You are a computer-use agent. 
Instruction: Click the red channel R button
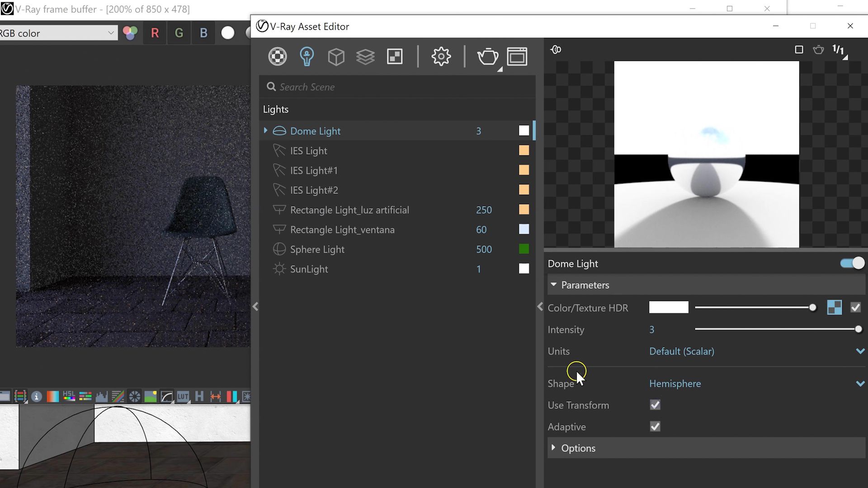(x=155, y=33)
